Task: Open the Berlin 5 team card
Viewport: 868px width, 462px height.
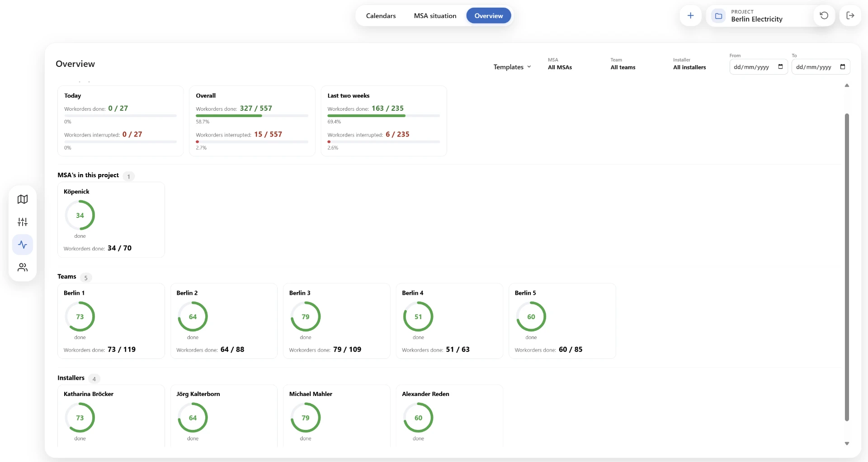Action: 562,321
